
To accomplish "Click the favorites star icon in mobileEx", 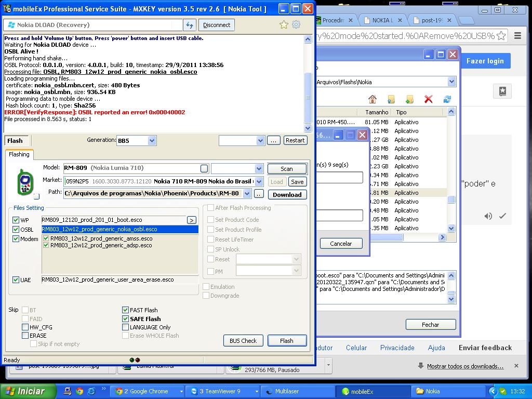I will pyautogui.click(x=284, y=24).
